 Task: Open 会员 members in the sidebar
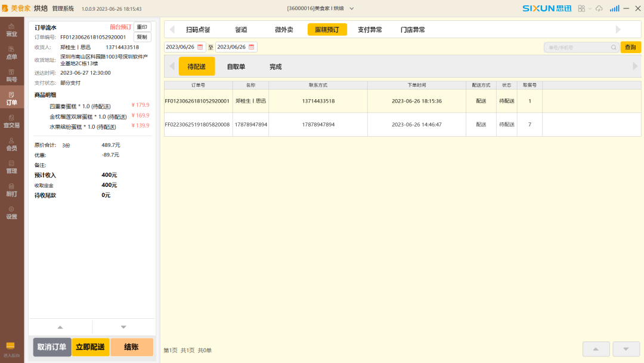tap(11, 144)
